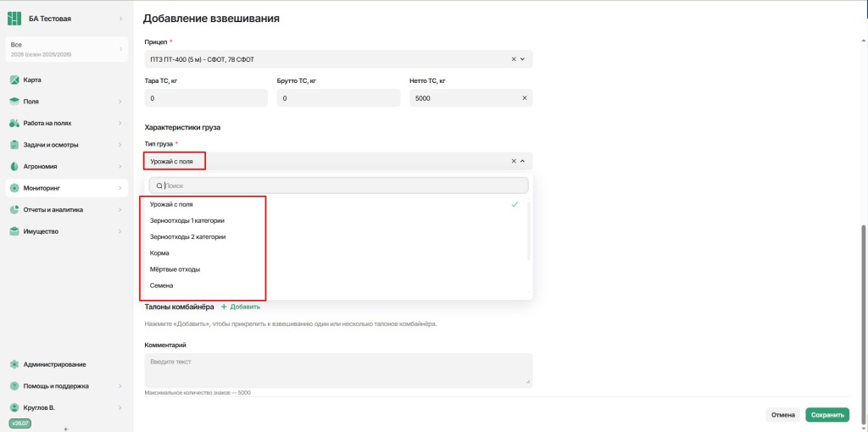Expand the Имущество submenu chevron
The width and height of the screenshot is (868, 432).
pos(120,231)
